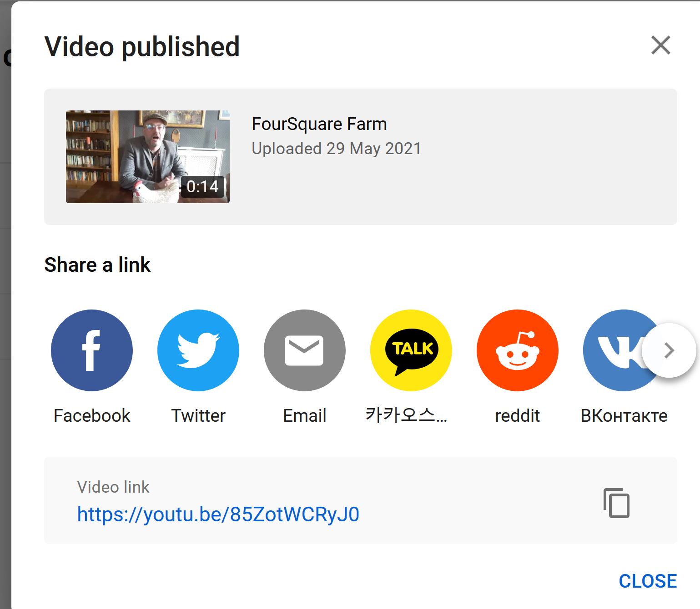
Task: Open the Email envelope share icon
Action: [305, 350]
